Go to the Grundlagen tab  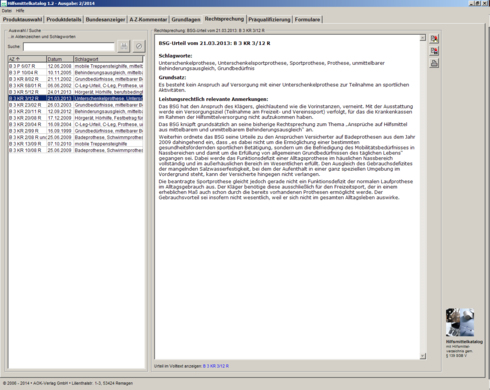tap(186, 20)
